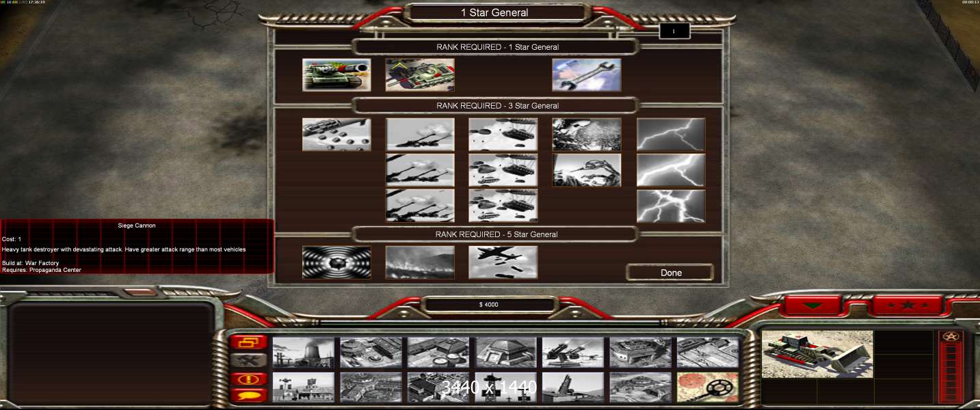Viewport: 980px width, 410px height.
Task: Choose the pointing soldier power icon
Action: tap(587, 170)
